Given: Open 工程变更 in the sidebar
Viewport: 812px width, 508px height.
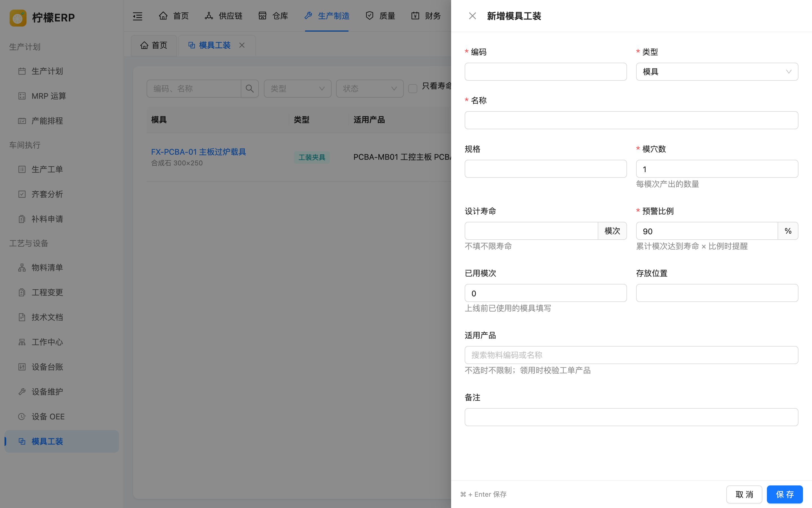Looking at the screenshot, I should coord(62,292).
